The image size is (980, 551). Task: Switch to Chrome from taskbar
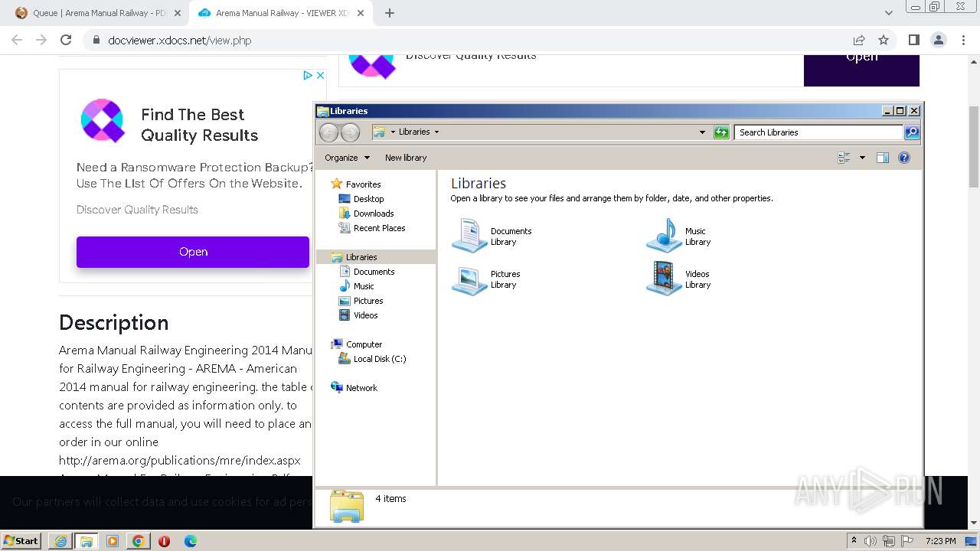click(139, 541)
